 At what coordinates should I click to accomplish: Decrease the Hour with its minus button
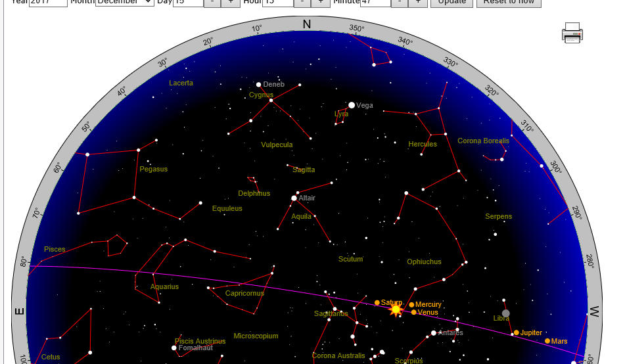point(302,2)
